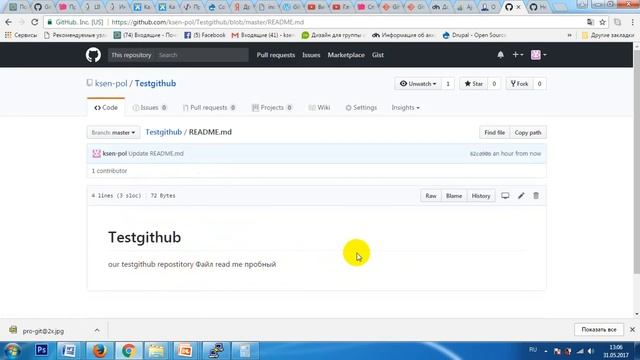Click Testgithub breadcrumb link
Image resolution: width=640 pixels, height=360 pixels.
pos(164,132)
